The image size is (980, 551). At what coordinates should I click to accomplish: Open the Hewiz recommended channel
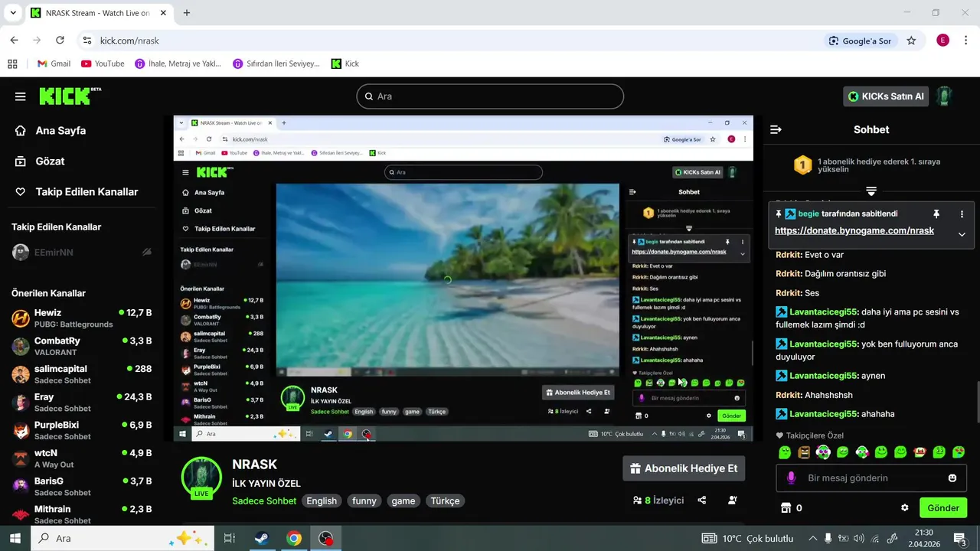(x=82, y=318)
